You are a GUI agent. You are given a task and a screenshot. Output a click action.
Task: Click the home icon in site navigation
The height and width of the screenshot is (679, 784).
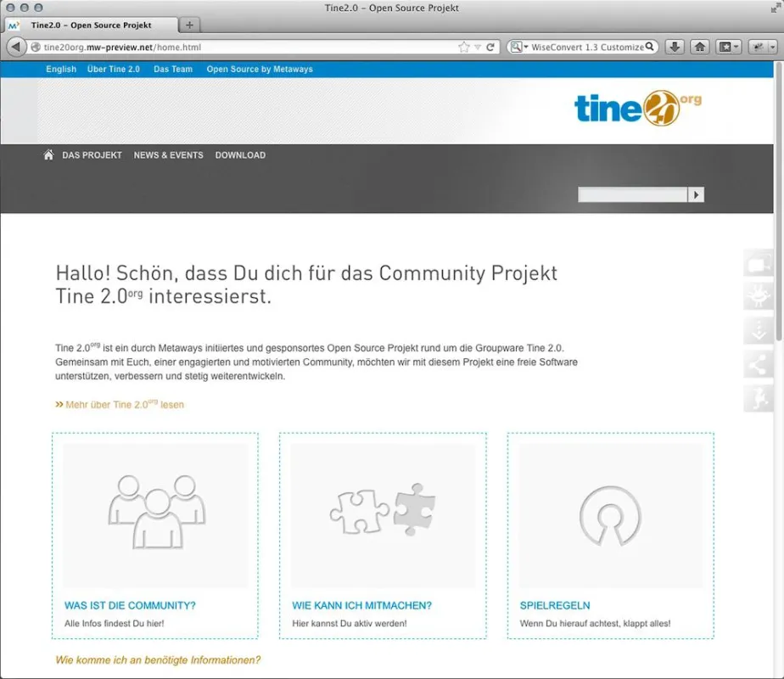(48, 155)
